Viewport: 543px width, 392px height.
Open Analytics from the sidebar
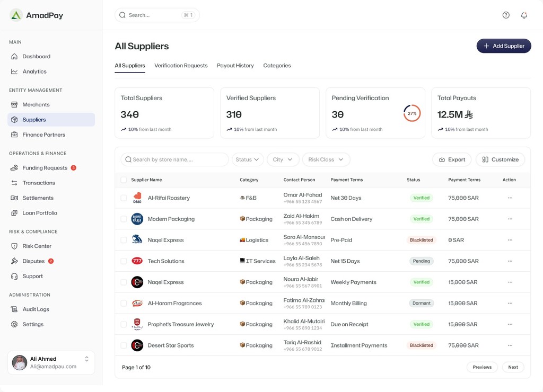pos(34,72)
